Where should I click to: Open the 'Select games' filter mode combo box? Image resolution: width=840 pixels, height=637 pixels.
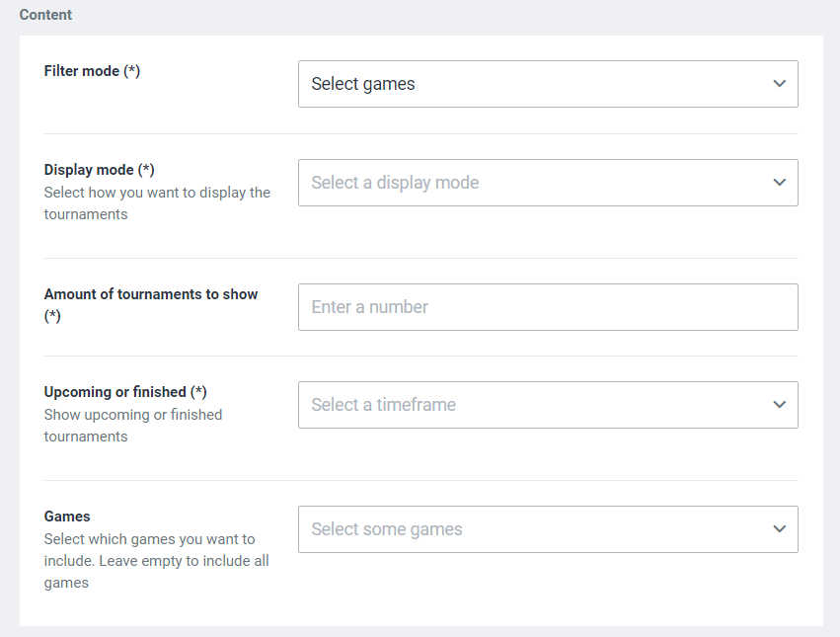(x=533, y=84)
